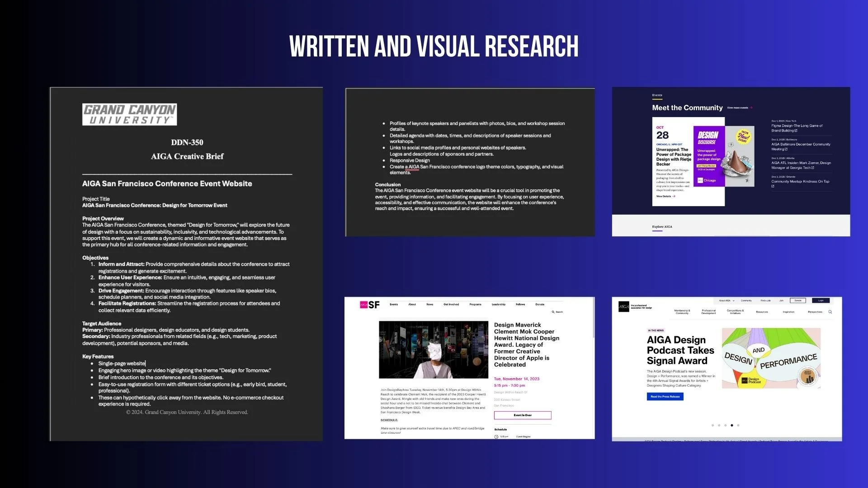Open the AIGA Baltimore December Community Meeting link
The height and width of the screenshot is (488, 868).
801,146
